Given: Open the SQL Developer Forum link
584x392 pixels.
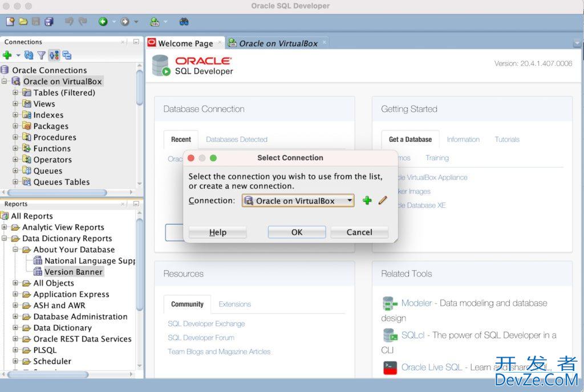Looking at the screenshot, I should pyautogui.click(x=201, y=338).
